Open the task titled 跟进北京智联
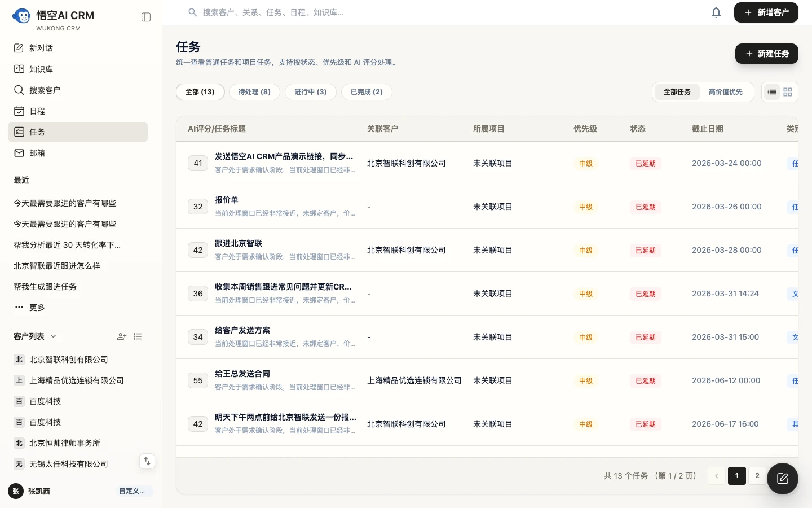812x508 pixels. (x=239, y=243)
